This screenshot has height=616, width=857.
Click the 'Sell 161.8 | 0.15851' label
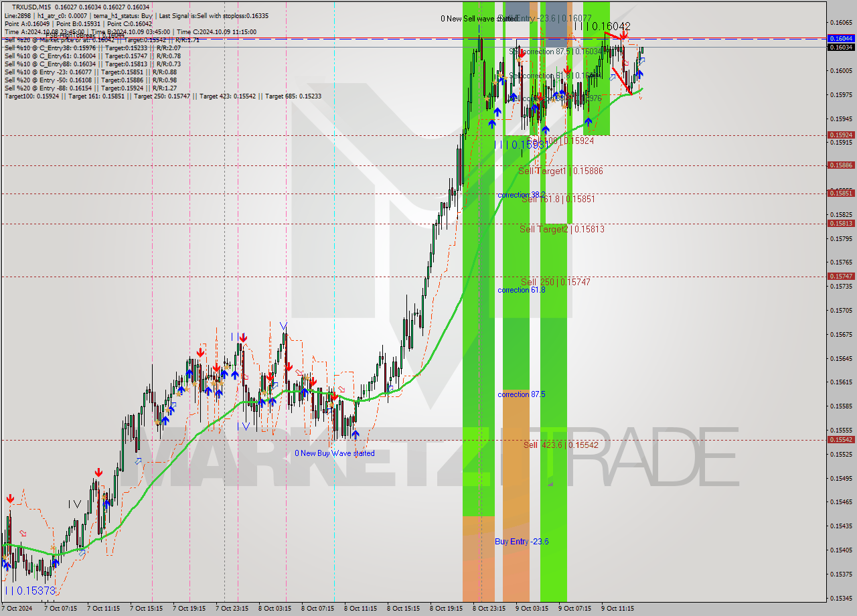558,199
